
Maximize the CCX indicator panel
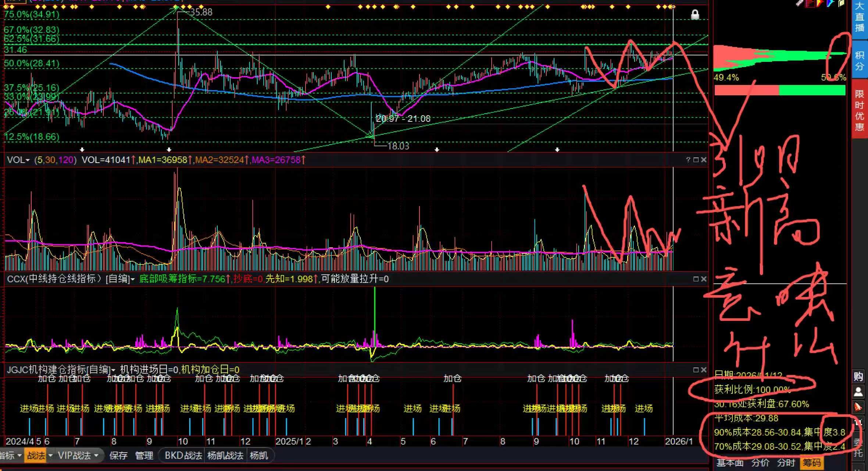pos(696,279)
